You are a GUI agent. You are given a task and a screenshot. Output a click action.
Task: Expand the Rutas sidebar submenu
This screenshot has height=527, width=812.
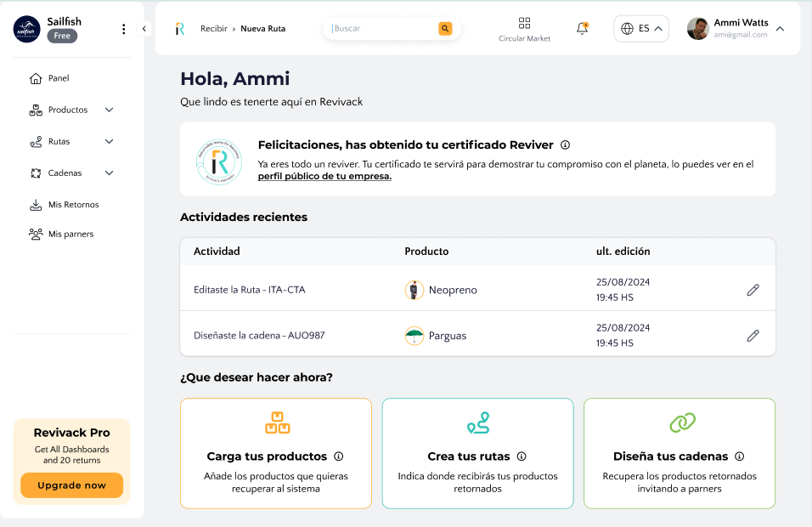tap(109, 141)
